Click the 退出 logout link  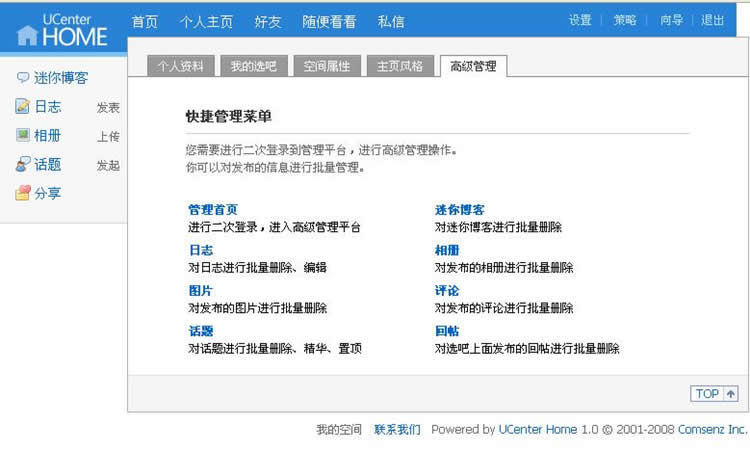713,20
